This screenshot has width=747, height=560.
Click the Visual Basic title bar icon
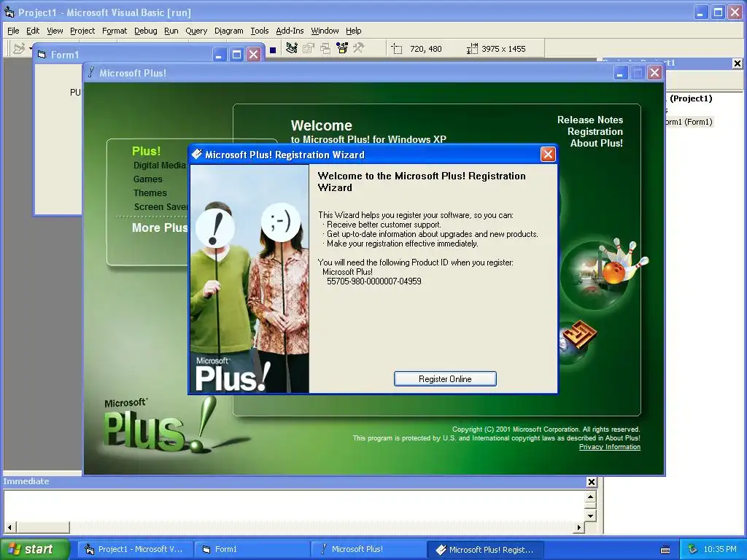[x=9, y=12]
